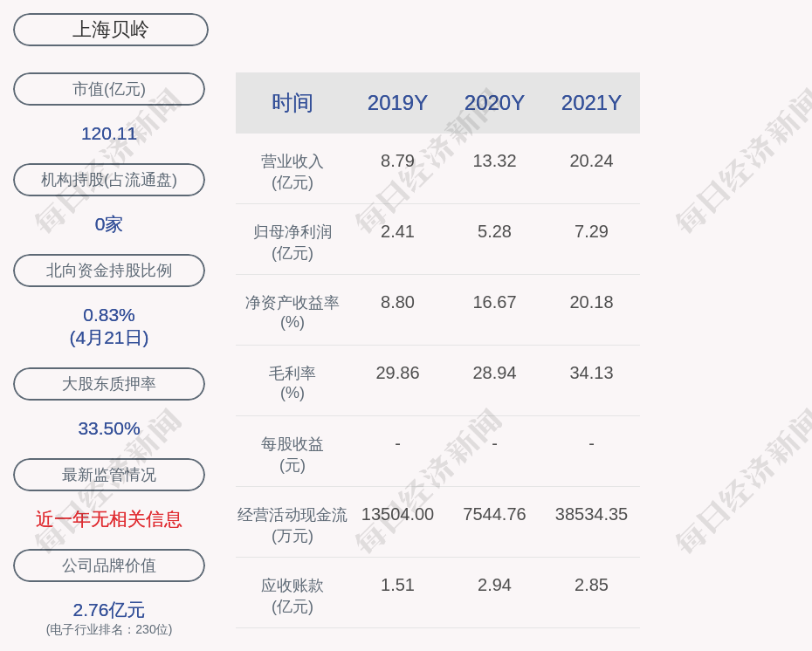Select the 2019Y revenue value 8.79
This screenshot has width=812, height=651.
pos(397,161)
